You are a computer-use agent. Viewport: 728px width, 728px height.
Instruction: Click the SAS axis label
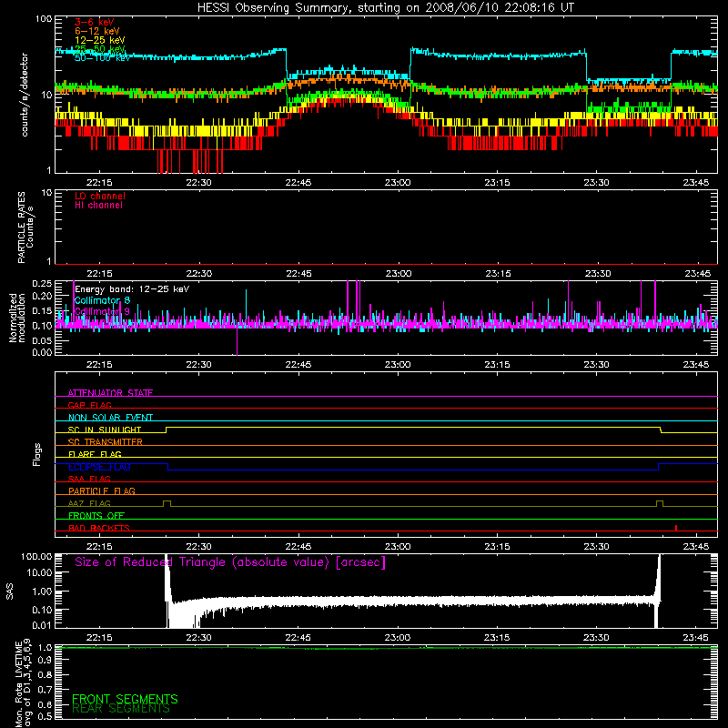click(9, 591)
